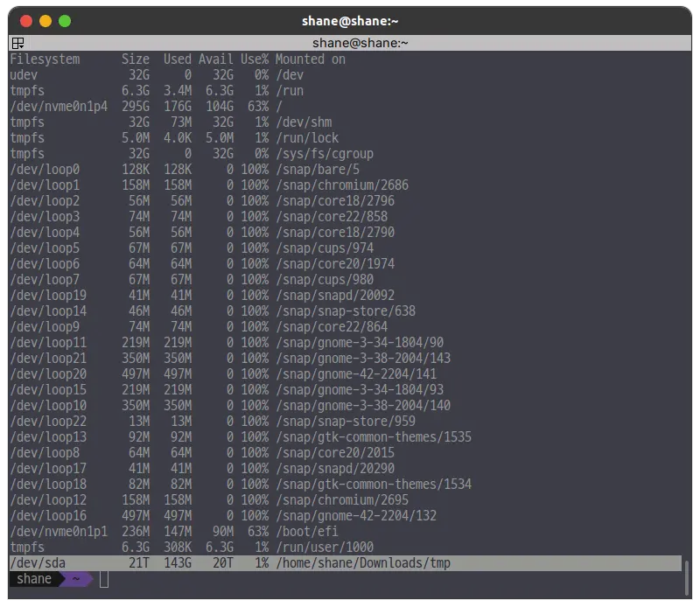This screenshot has height=607, width=700.
Task: Click the 'Filesystem' column header
Action: tap(45, 59)
